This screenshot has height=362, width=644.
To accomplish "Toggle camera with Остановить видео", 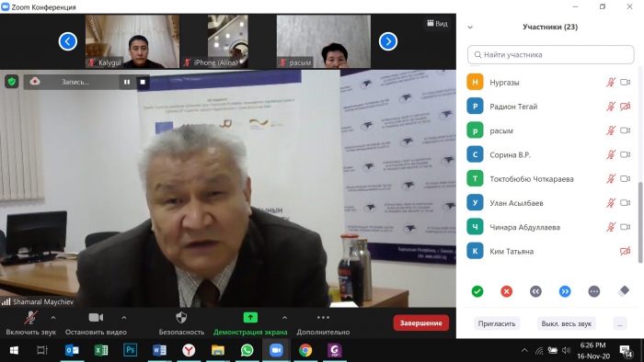I will pos(96,323).
